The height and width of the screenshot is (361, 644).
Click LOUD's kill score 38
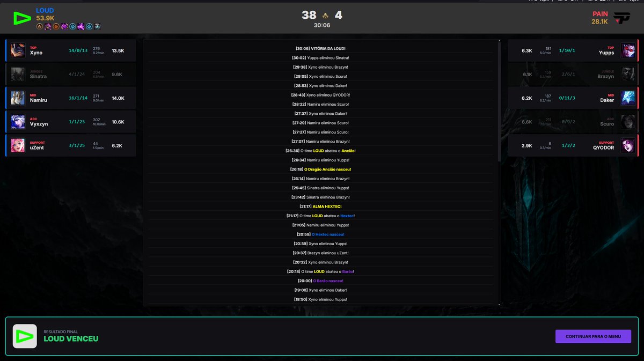pos(309,15)
